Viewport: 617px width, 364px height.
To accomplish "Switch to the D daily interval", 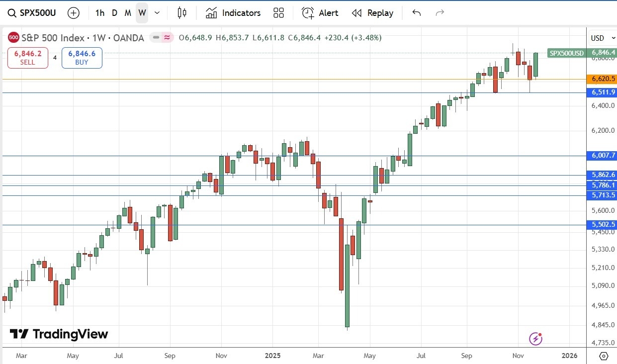I will pyautogui.click(x=114, y=13).
